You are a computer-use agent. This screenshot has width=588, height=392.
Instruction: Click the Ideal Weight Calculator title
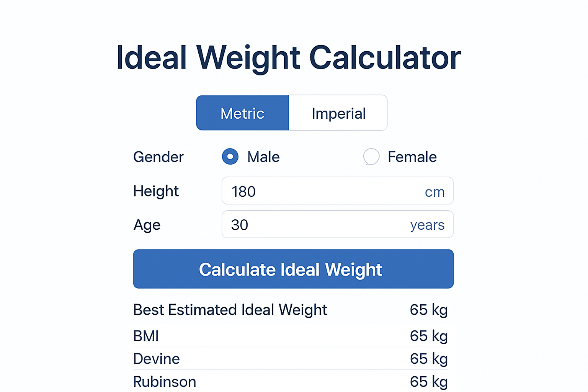[289, 57]
